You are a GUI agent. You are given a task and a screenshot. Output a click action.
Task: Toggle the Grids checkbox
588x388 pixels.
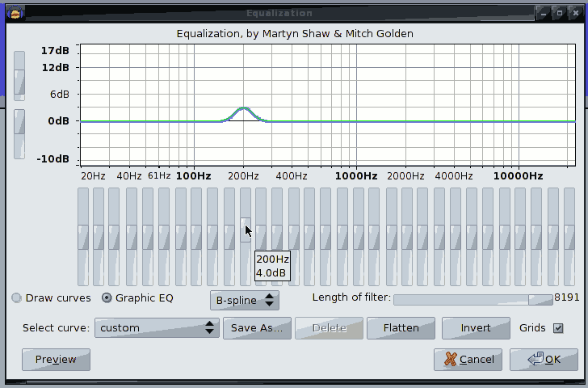pos(558,328)
